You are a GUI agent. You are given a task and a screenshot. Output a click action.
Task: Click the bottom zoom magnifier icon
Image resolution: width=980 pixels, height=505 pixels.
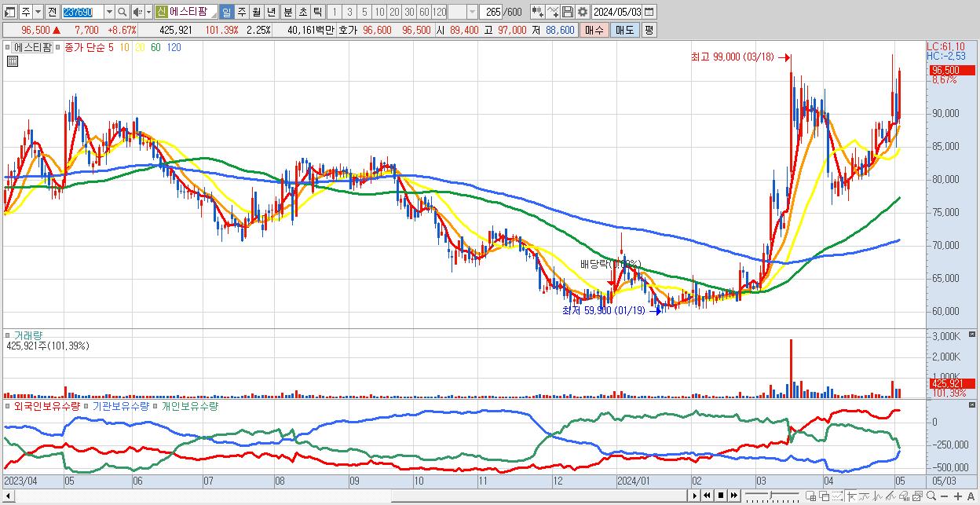(x=931, y=496)
